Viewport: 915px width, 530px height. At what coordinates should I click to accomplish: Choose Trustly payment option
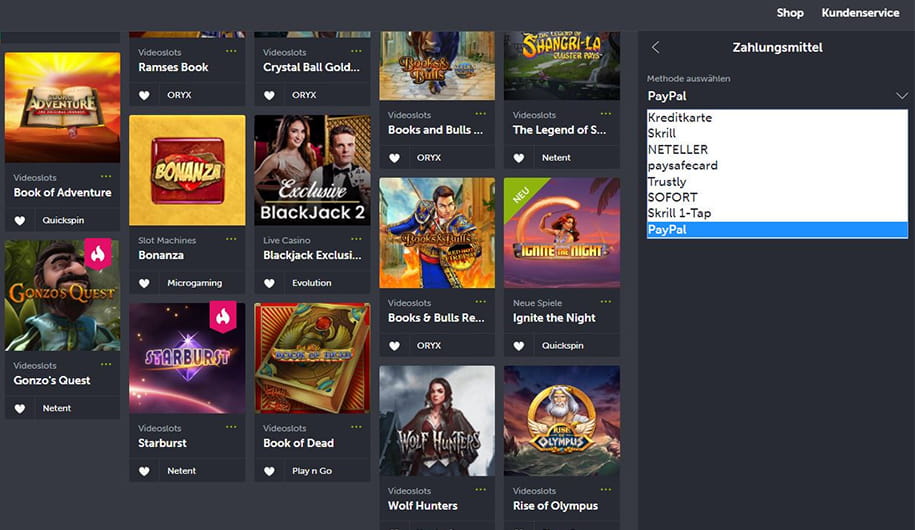click(x=777, y=182)
